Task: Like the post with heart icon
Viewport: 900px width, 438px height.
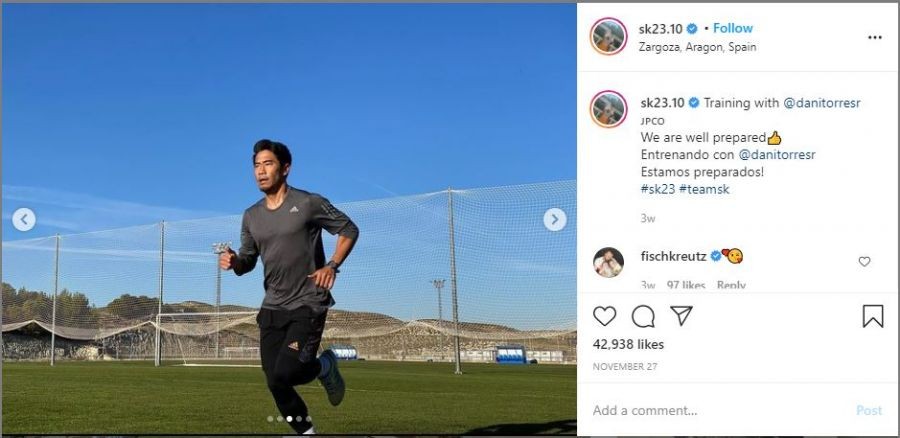Action: [604, 316]
